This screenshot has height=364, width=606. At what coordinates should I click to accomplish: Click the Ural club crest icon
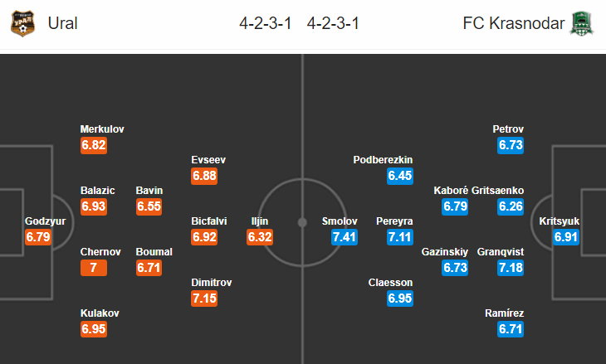coord(22,23)
